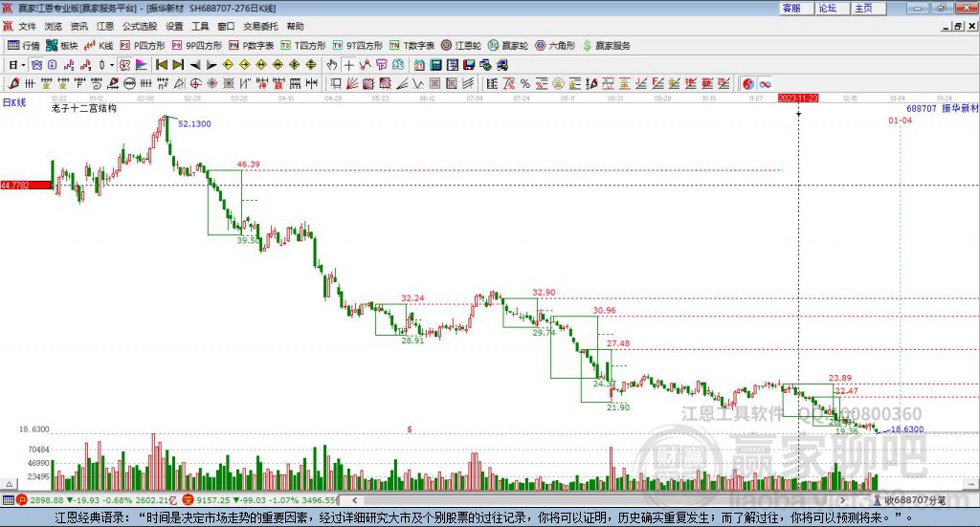Click the red-blue yin-yang icon
The height and width of the screenshot is (527, 980).
[748, 83]
